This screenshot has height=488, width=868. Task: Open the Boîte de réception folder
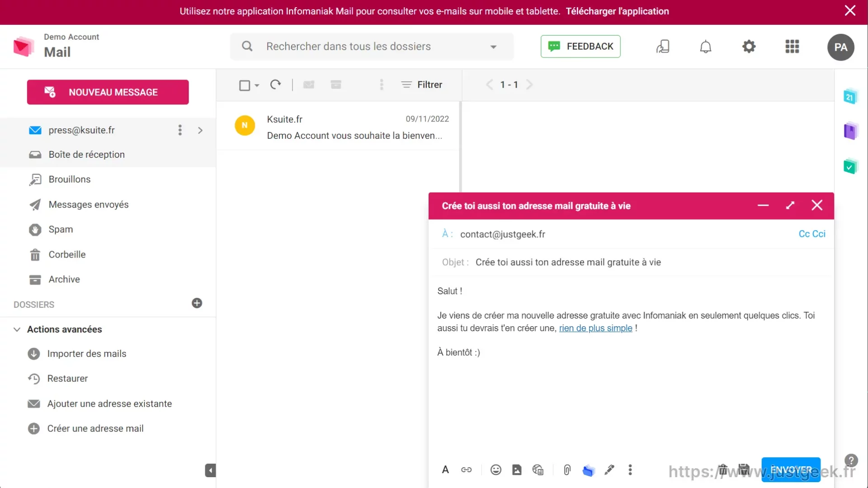click(108, 155)
